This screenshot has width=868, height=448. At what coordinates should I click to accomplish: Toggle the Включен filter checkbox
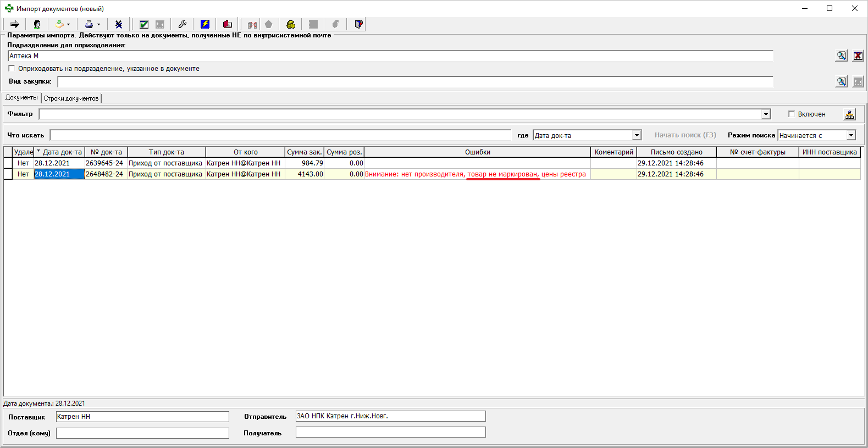792,114
